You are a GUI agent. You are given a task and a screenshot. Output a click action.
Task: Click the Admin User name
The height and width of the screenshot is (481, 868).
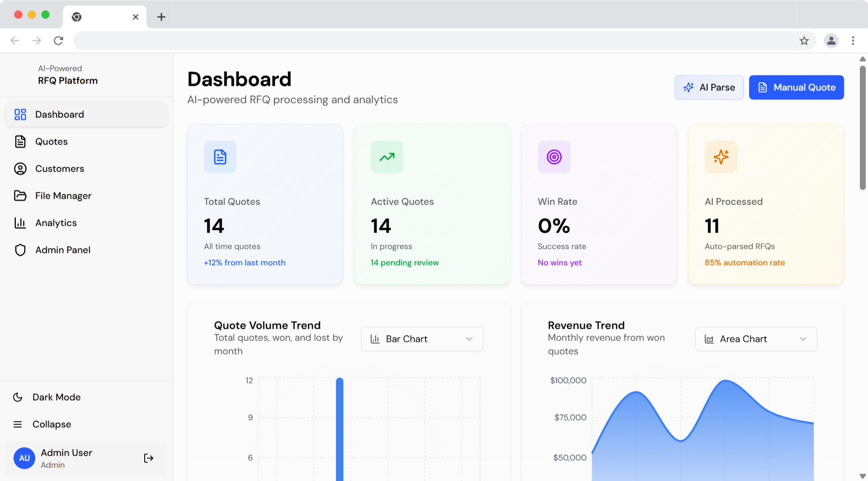[x=66, y=453]
